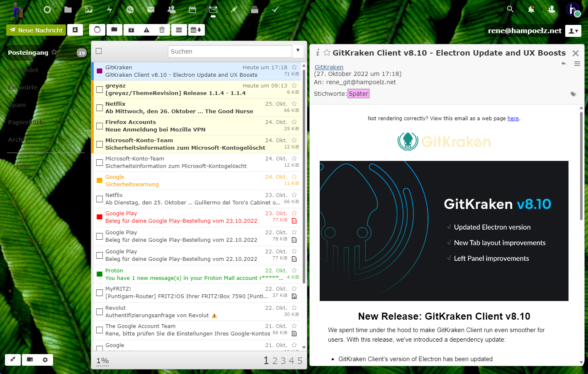Click the move-to-folder toolbar icon
The image size is (588, 374).
pyautogui.click(x=114, y=30)
